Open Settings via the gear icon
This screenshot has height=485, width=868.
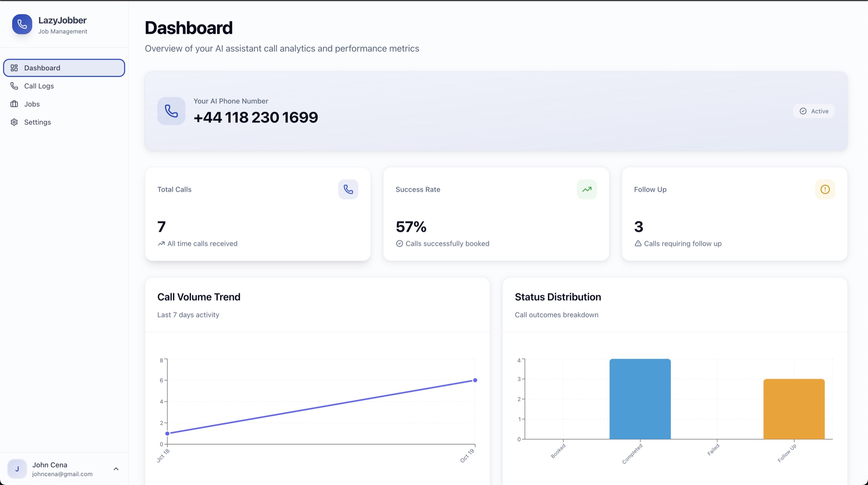14,122
